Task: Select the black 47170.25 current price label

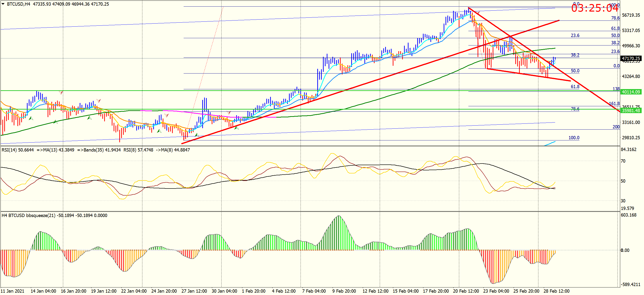Action: pos(631,58)
